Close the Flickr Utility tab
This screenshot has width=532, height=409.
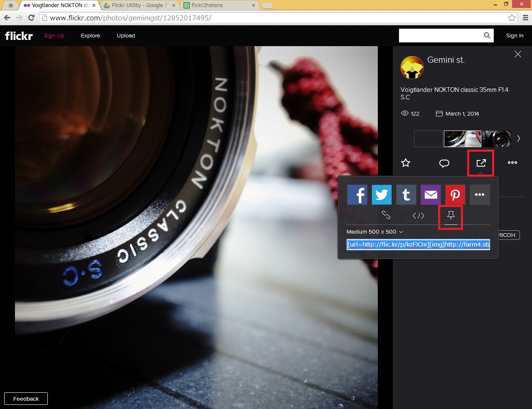(x=174, y=5)
